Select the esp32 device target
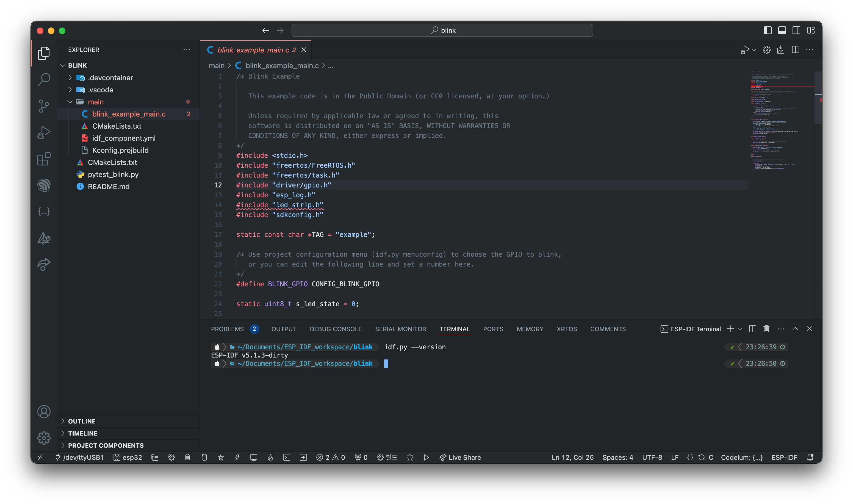 (128, 458)
